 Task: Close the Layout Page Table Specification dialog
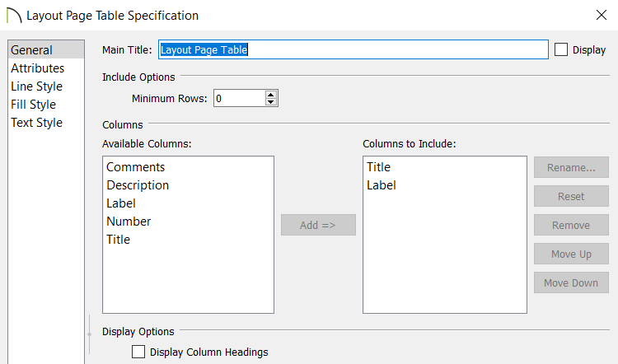coord(601,15)
